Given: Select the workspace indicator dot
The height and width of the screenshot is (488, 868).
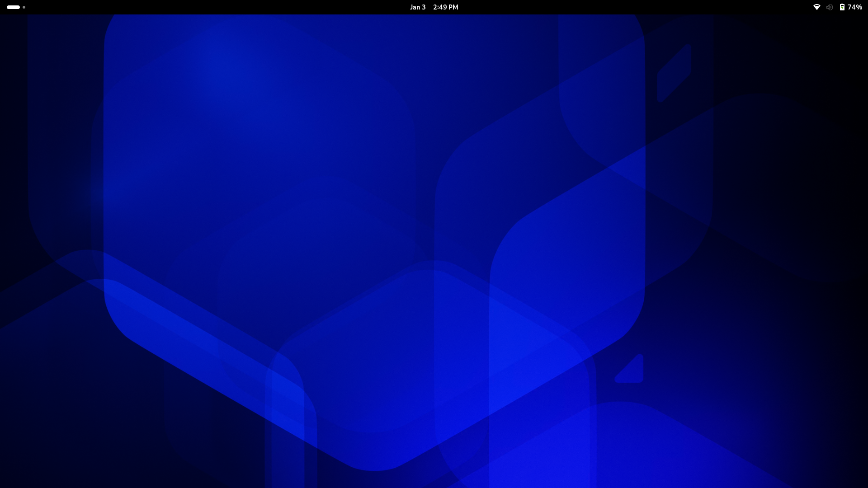Looking at the screenshot, I should 24,7.
